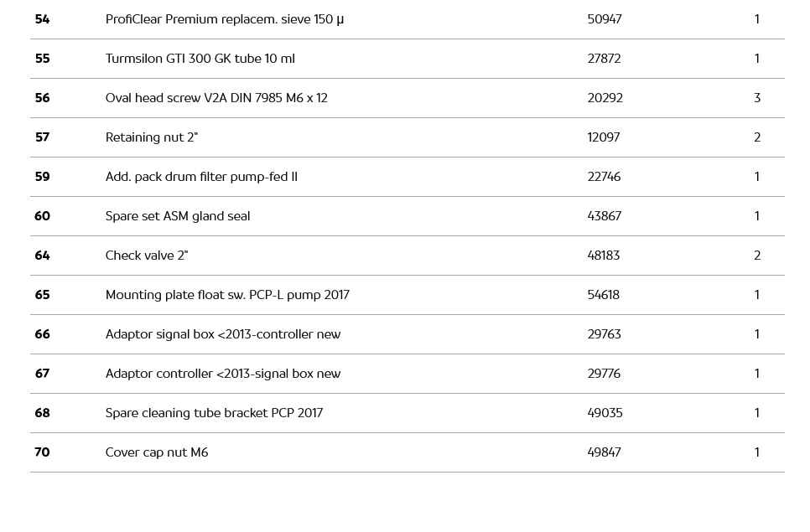The image size is (810, 532).
Task: Select the Oval head screw V2A row text
Action: (x=216, y=98)
